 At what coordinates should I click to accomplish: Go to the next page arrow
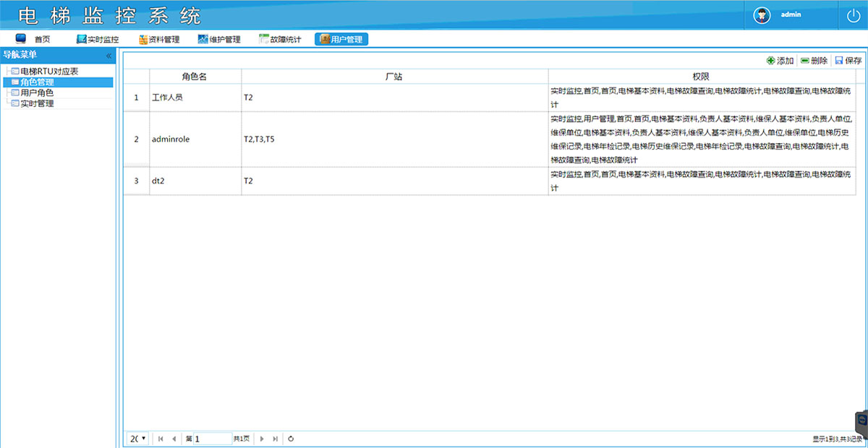262,439
